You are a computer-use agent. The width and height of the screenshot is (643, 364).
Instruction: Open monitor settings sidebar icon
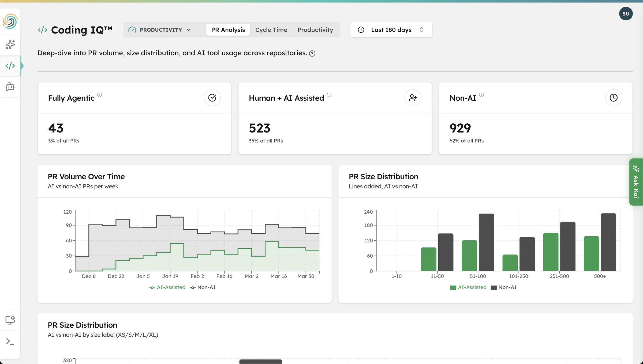point(10,320)
